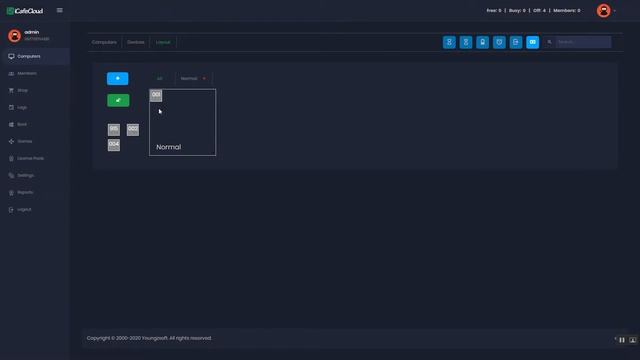The width and height of the screenshot is (640, 360).
Task: Switch to the Layout tab
Action: click(x=163, y=42)
